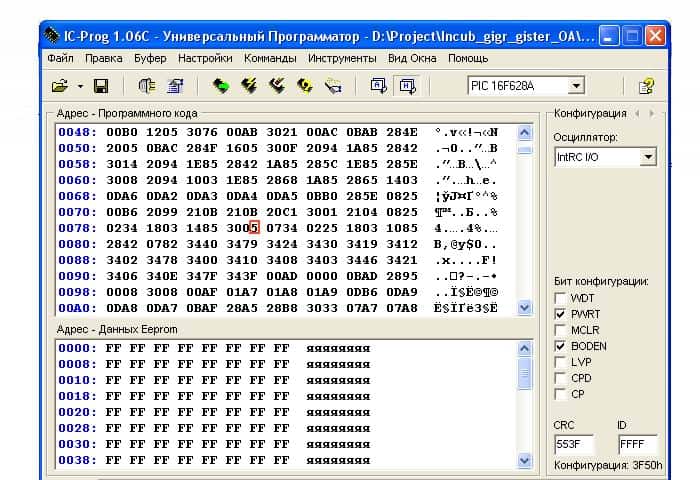Close the IC-Prog window
The width and height of the screenshot is (700, 480).
click(655, 36)
